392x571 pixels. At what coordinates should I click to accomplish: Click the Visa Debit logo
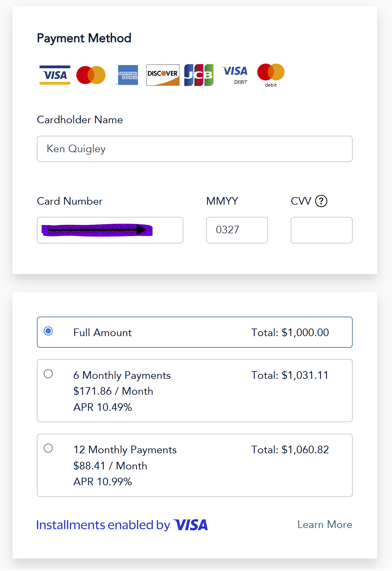235,75
